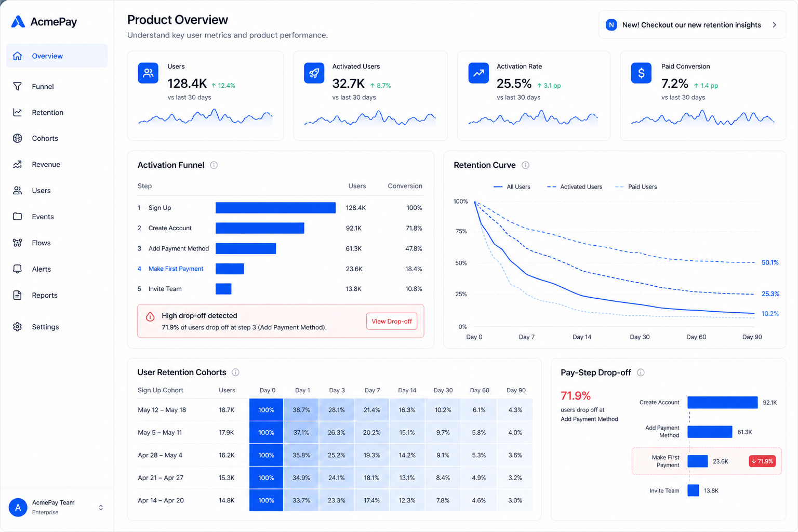Open the new retention insights announcement
The image size is (798, 532).
click(x=692, y=25)
